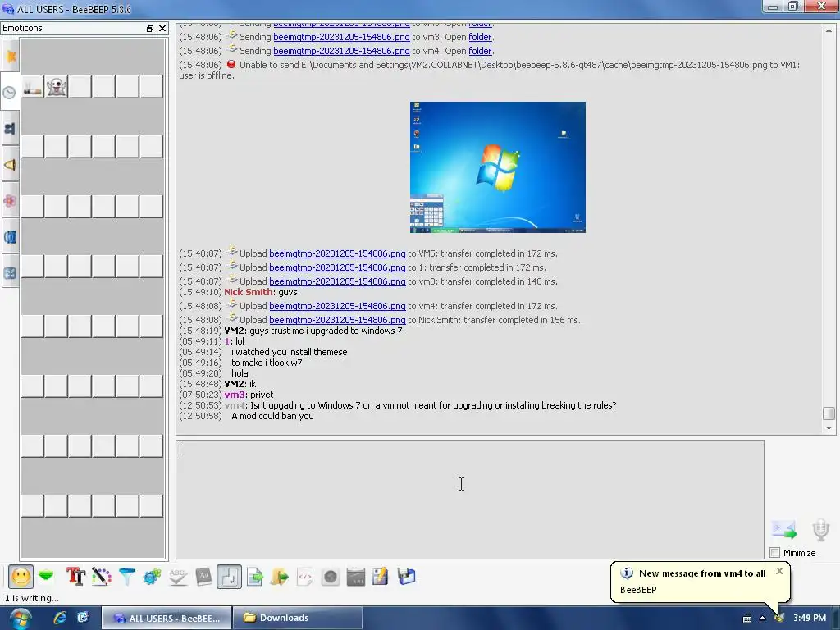Click the smiley emoticons toolbar button
Image resolution: width=840 pixels, height=630 pixels.
coord(21,577)
